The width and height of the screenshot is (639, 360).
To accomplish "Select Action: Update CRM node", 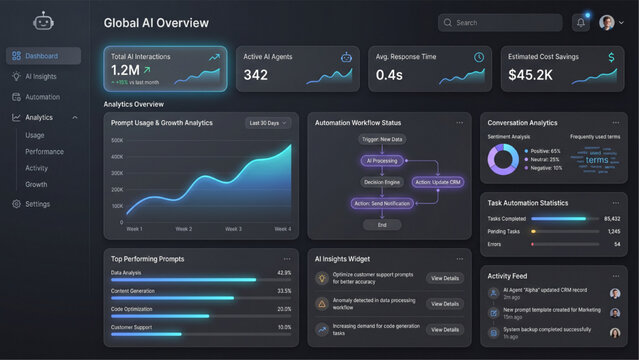I will [x=438, y=182].
